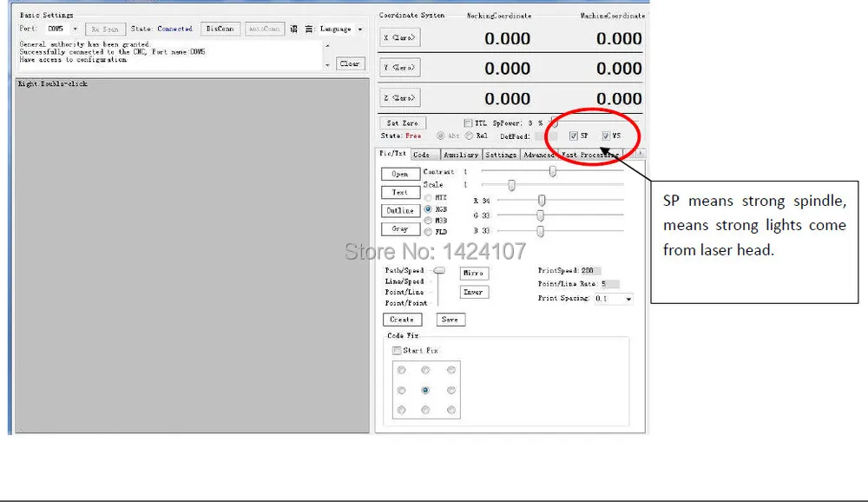Click the Mirro button
This screenshot has width=868, height=502.
474,274
